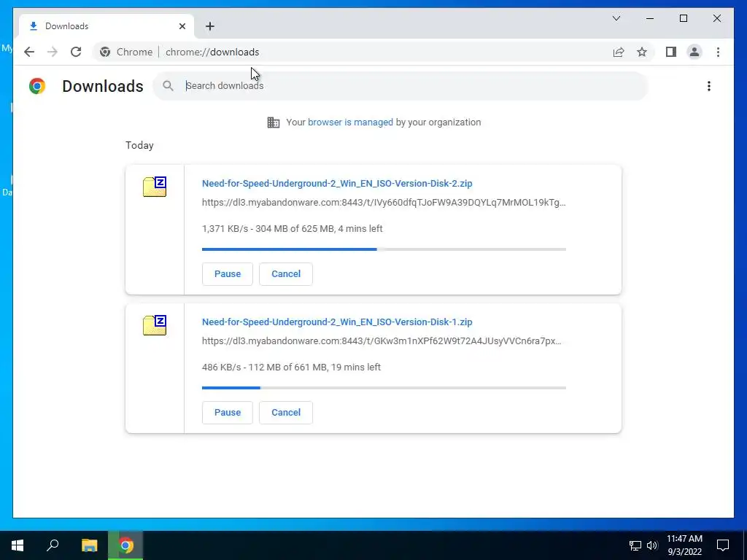
Task: Click the forward navigation arrow
Action: 53,52
